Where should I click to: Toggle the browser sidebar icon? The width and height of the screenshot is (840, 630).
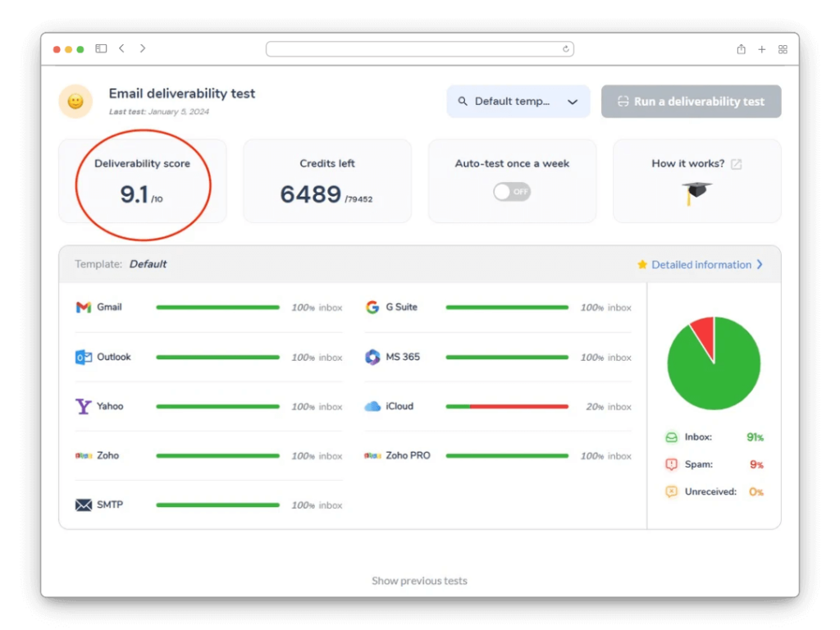[x=101, y=48]
